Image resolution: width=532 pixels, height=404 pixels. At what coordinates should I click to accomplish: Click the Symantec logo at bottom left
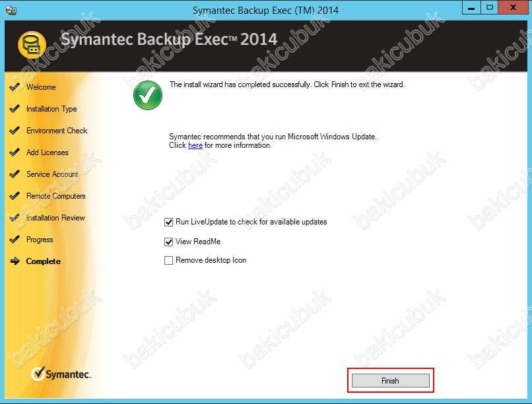(61, 374)
